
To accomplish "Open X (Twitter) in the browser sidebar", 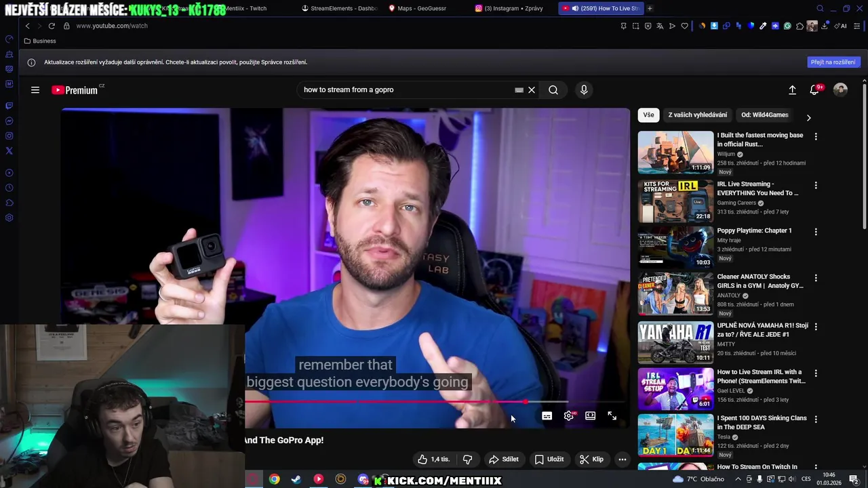I will 9,150.
